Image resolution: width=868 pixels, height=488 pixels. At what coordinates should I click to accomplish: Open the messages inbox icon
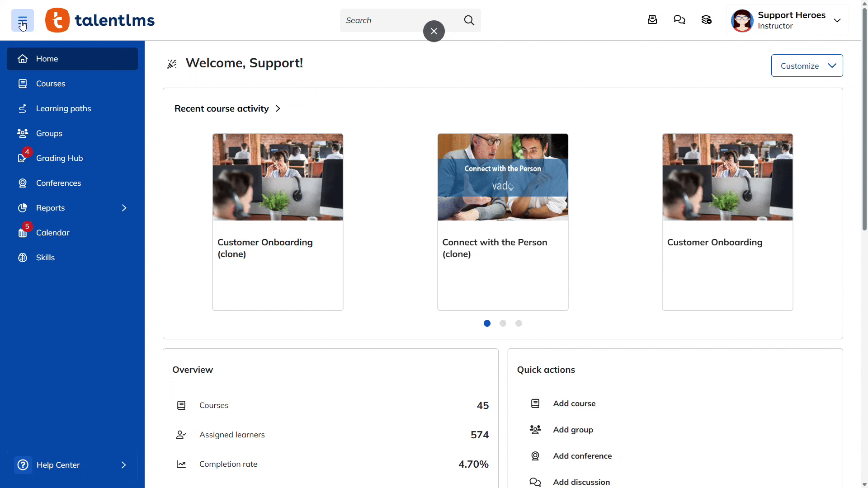click(x=652, y=20)
